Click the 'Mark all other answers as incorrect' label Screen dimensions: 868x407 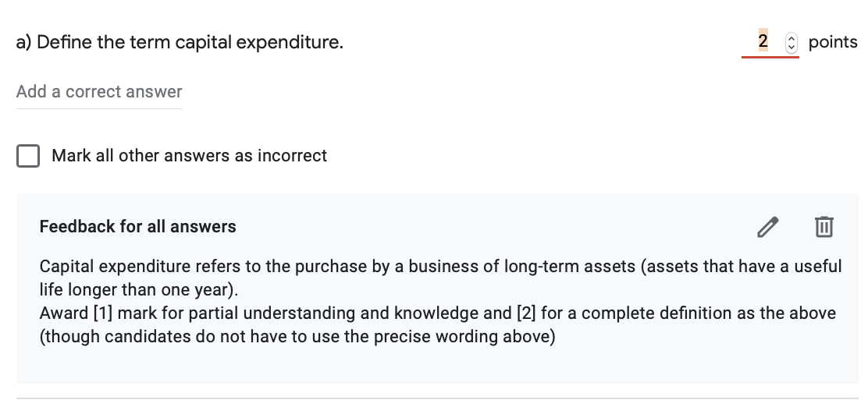[x=190, y=155]
